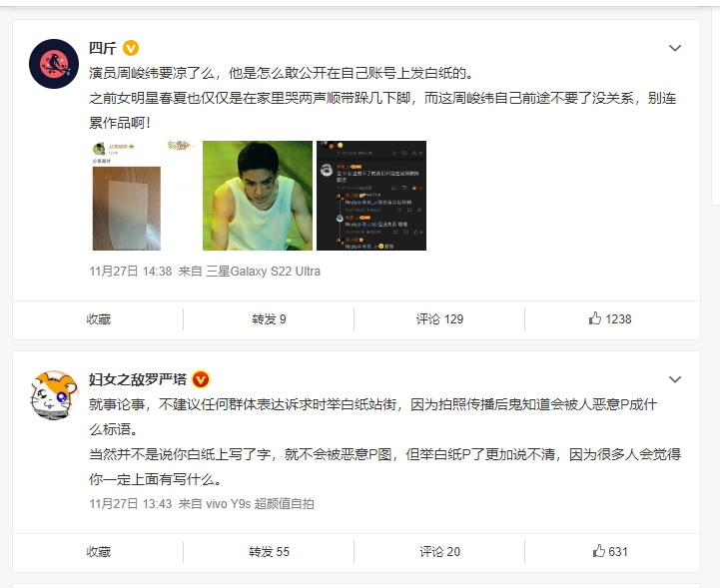
Task: Click the 三星Galaxy S22 Ultra source link
Action: [263, 272]
